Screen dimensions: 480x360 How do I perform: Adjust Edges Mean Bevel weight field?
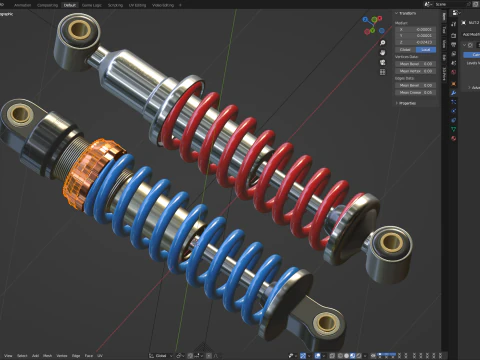coord(416,85)
